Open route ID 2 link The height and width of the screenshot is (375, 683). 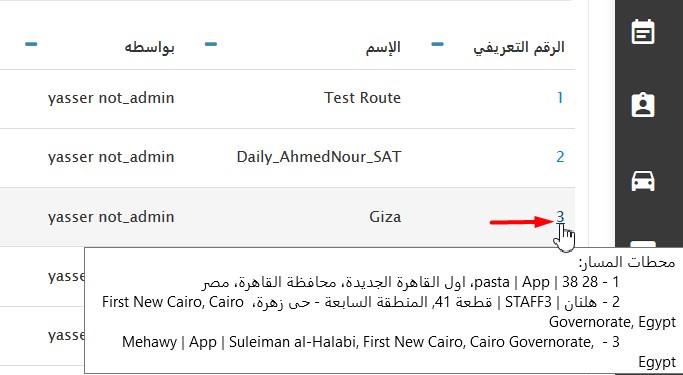pyautogui.click(x=560, y=157)
